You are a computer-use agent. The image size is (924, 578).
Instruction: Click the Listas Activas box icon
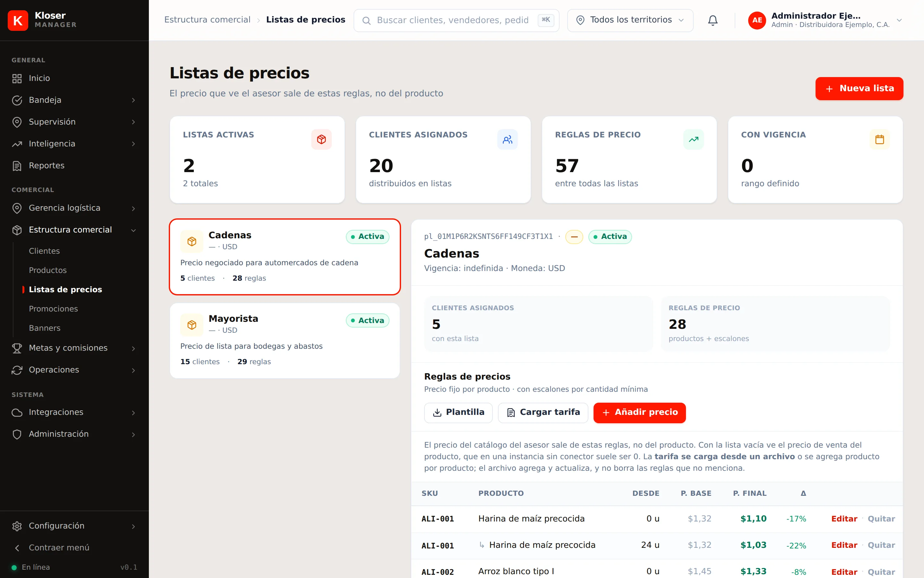click(x=321, y=139)
